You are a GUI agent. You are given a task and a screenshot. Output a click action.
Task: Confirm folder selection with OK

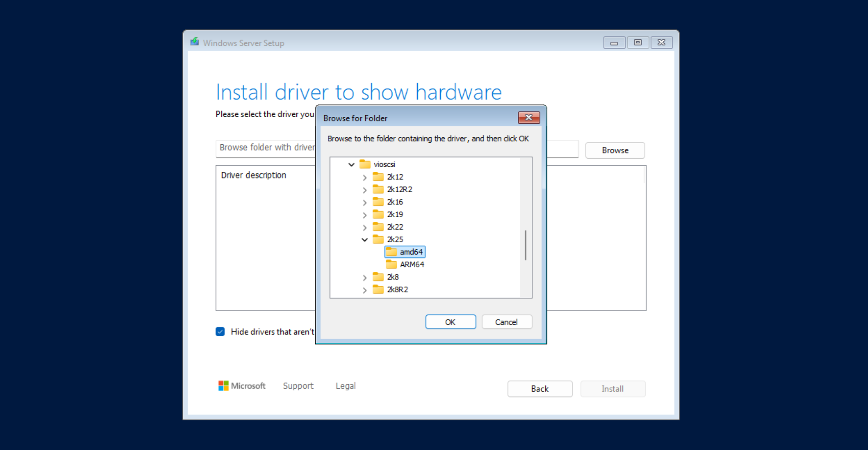[x=450, y=322]
